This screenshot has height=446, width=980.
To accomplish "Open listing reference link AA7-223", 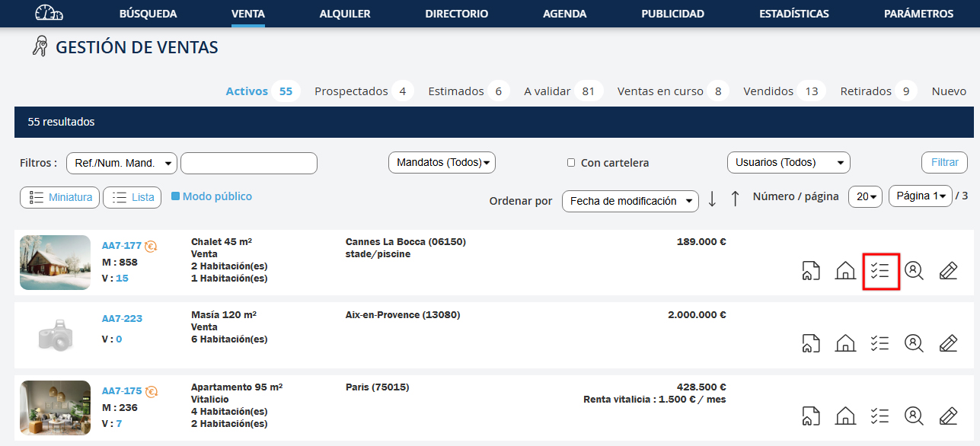I will pyautogui.click(x=122, y=319).
